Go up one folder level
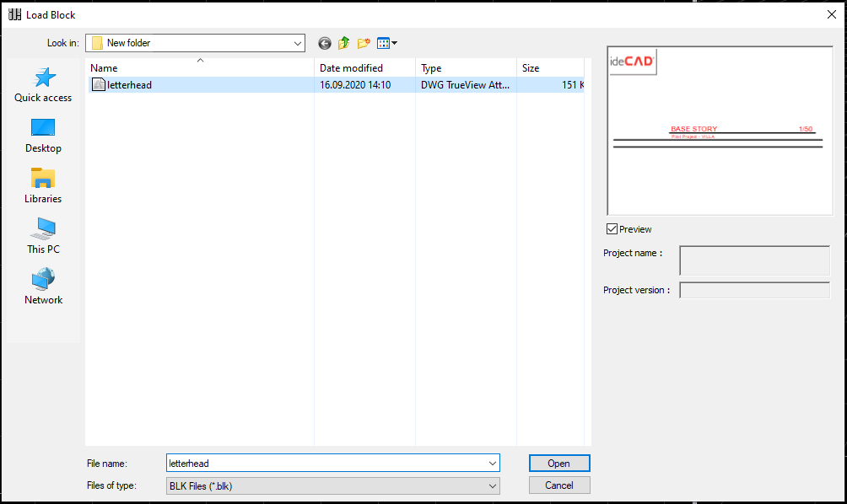This screenshot has width=847, height=504. coord(344,43)
